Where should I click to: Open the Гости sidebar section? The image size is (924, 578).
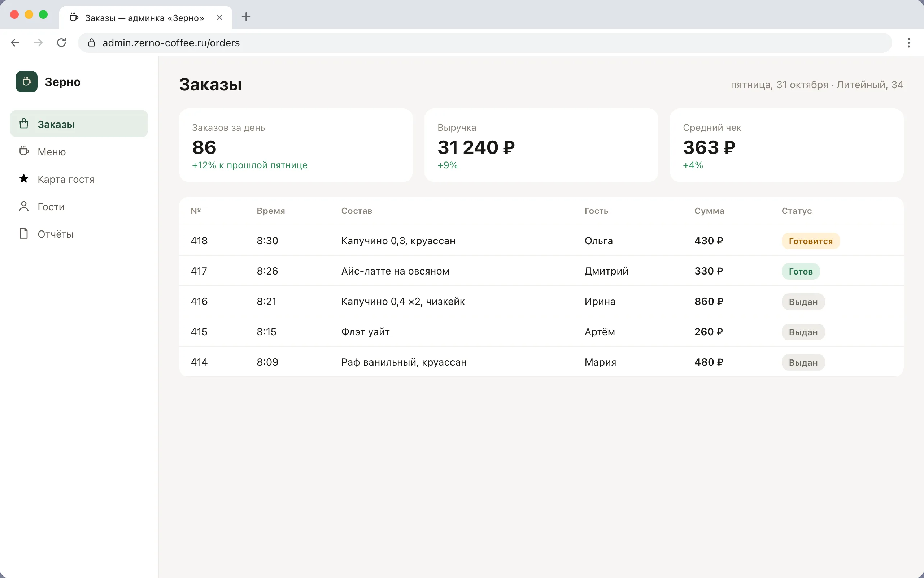pyautogui.click(x=79, y=206)
